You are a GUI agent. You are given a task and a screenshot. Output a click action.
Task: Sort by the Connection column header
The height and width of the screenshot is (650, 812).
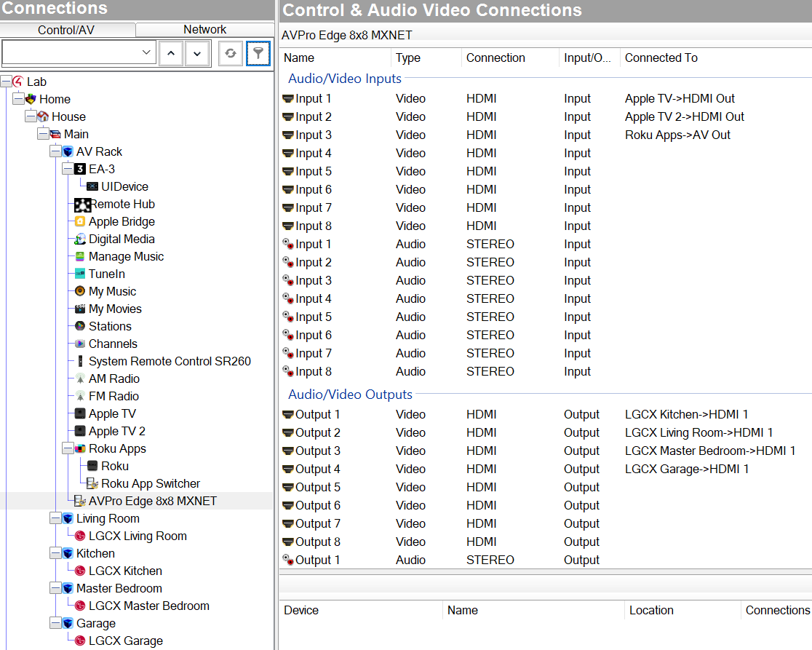click(x=510, y=58)
